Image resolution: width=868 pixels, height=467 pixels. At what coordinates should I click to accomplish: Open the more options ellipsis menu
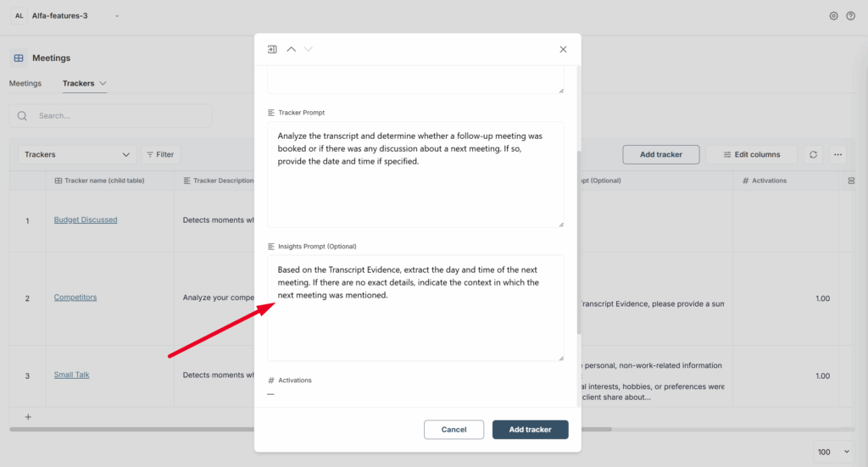pyautogui.click(x=838, y=154)
